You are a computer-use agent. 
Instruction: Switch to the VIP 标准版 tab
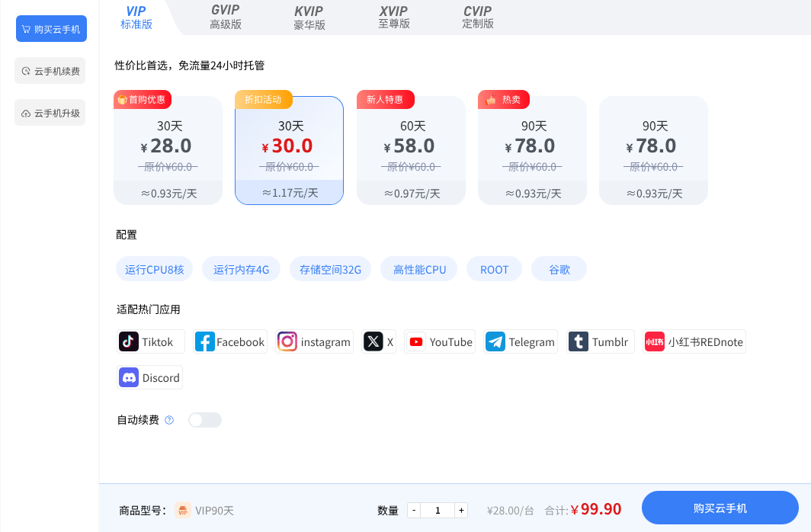coord(136,18)
